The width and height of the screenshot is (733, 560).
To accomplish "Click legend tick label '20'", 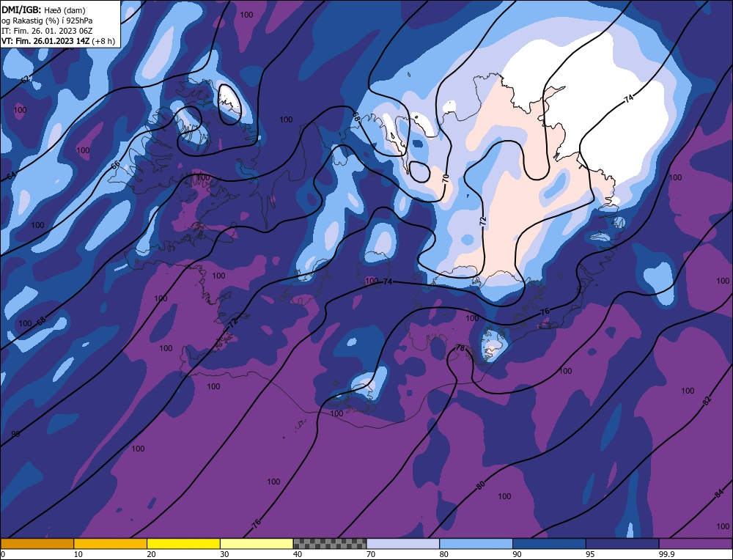I will (x=151, y=554).
